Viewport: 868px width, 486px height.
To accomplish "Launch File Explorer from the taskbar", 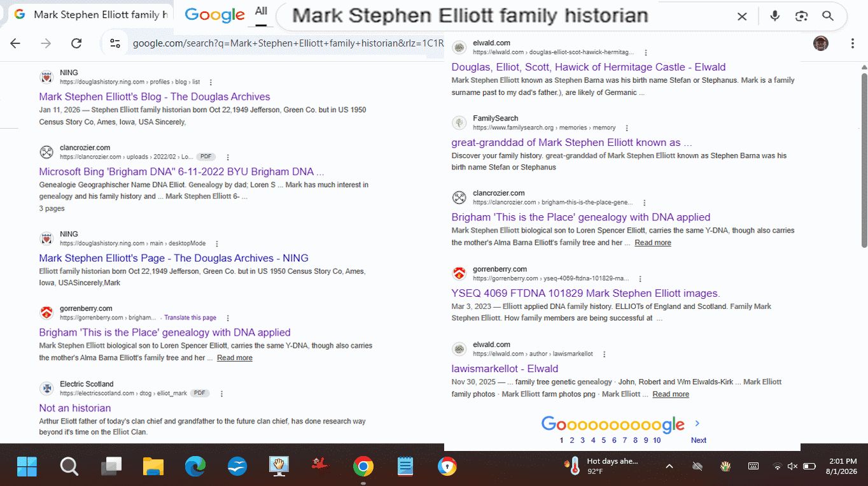I will click(x=153, y=467).
